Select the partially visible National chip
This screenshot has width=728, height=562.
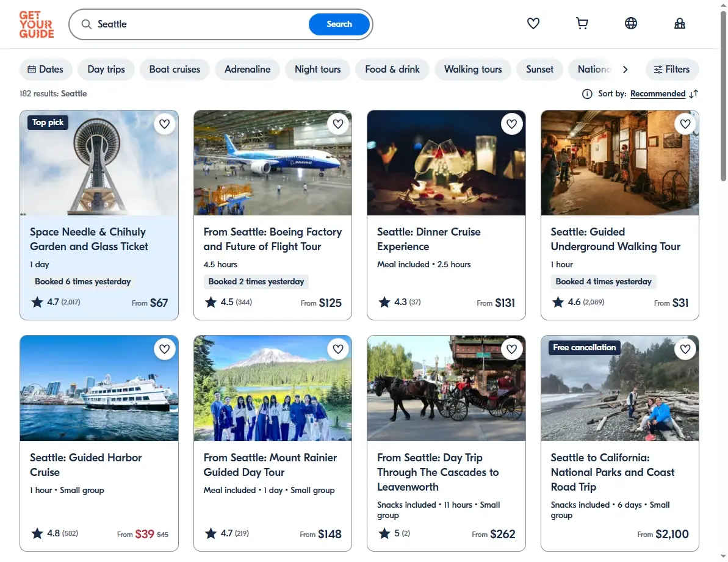click(x=592, y=70)
